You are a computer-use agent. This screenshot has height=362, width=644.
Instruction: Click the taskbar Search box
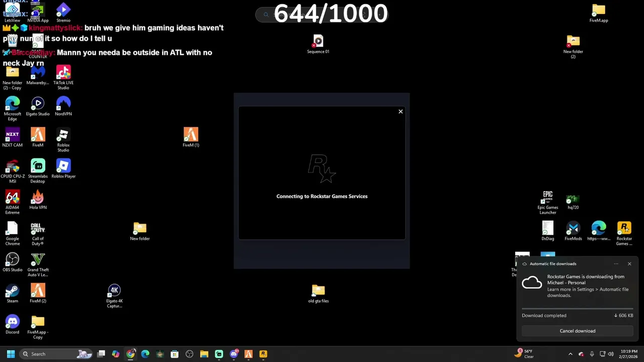click(56, 354)
